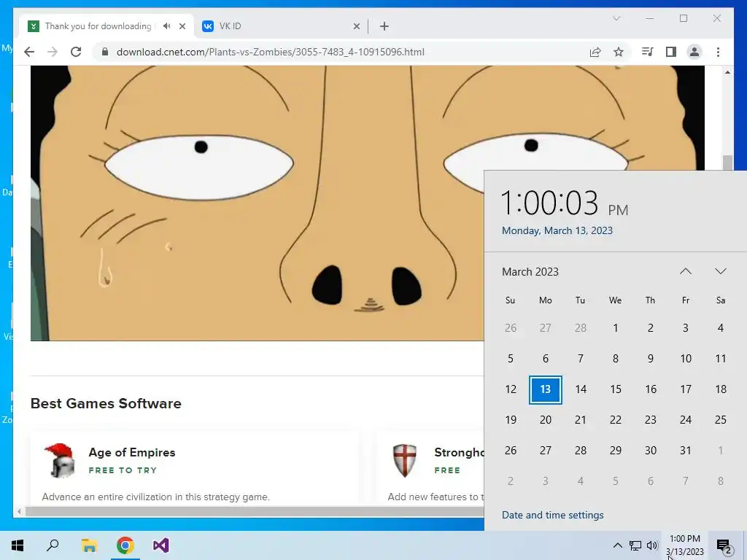Switch to the VK ID tab

coord(281,26)
